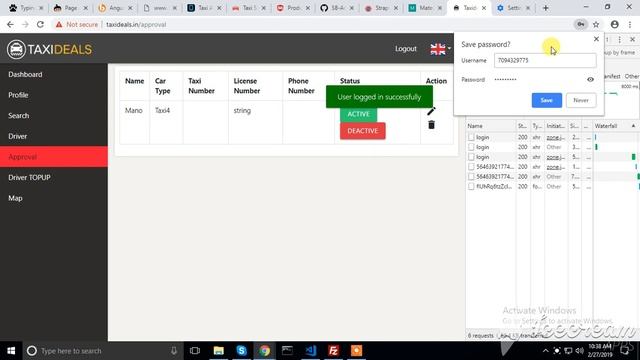This screenshot has width=640, height=360.
Task: Open Search in sidebar
Action: click(54, 116)
